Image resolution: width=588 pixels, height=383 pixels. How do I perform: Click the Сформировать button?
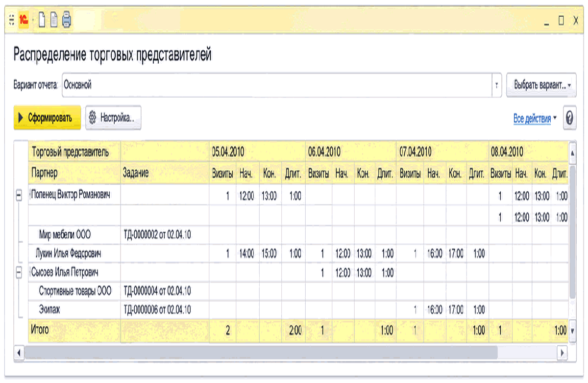[x=47, y=118]
